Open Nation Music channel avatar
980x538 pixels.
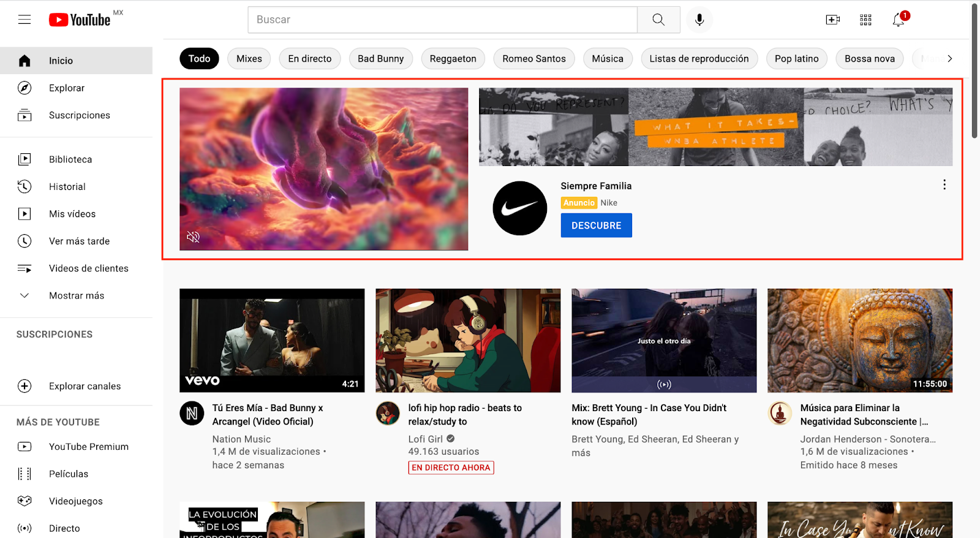(192, 414)
